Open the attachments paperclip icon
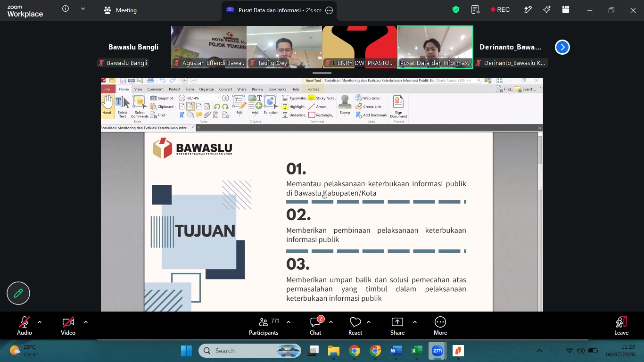 click(x=207, y=115)
